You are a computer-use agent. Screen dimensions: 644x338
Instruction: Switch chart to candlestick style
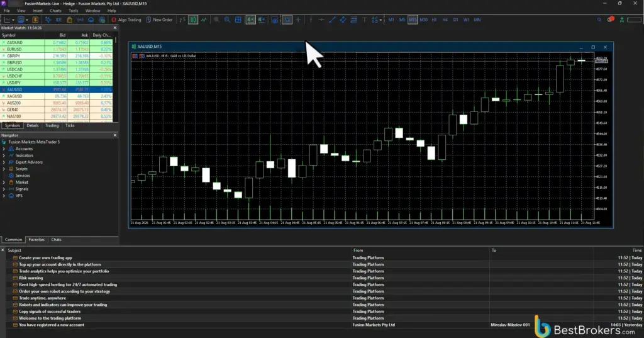pyautogui.click(x=192, y=20)
